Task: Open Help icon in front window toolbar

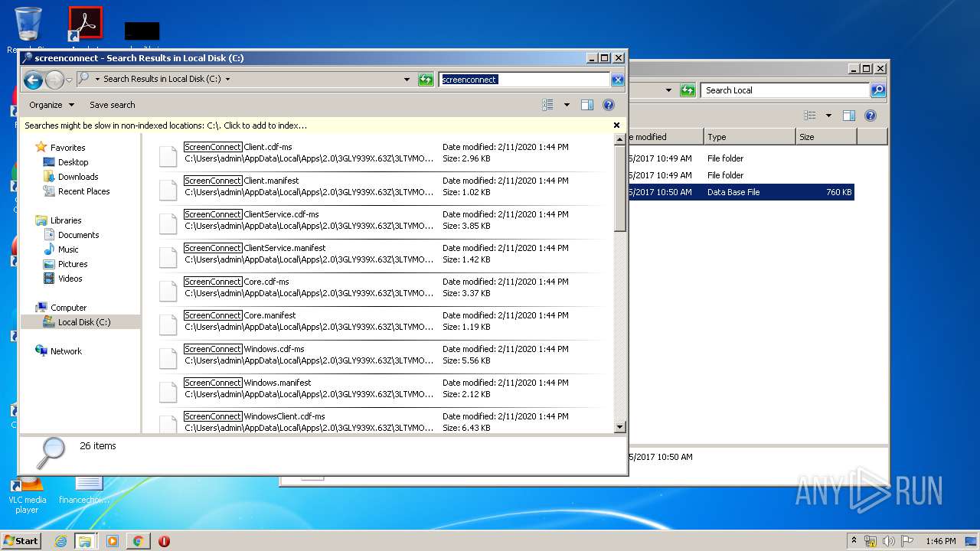Action: 609,105
